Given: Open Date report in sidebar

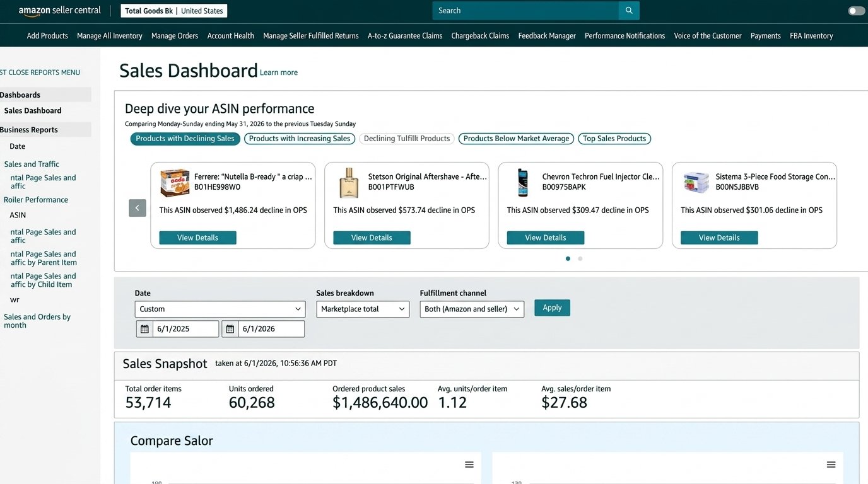Looking at the screenshot, I should pyautogui.click(x=18, y=146).
